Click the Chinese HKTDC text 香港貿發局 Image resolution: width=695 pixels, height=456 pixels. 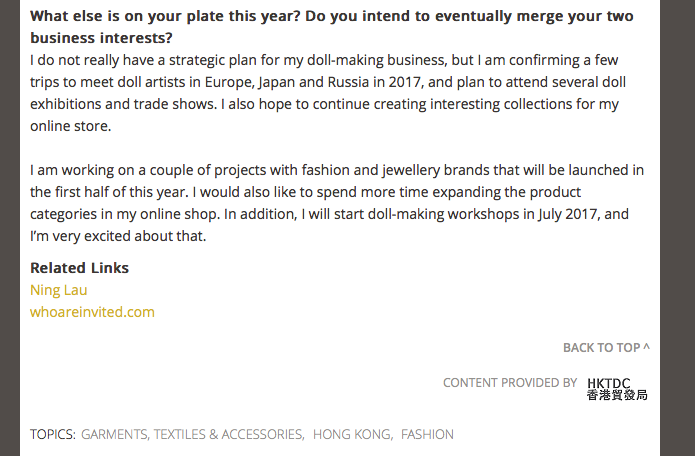click(617, 395)
